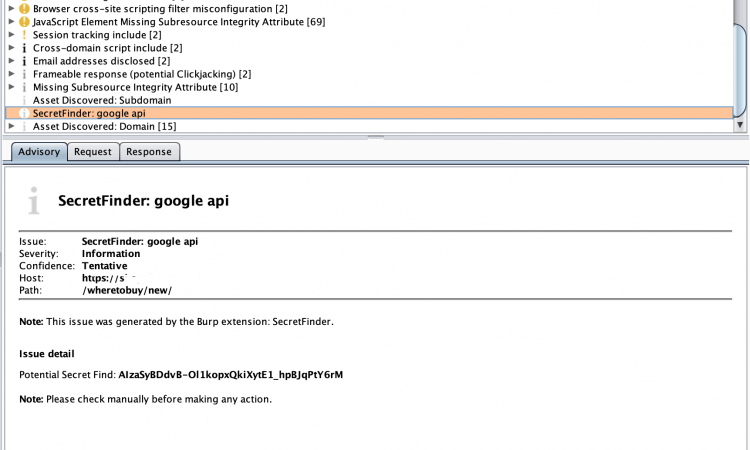Select JavaScript Element Missing Subresource Integrity Attribute [69]

[179, 22]
